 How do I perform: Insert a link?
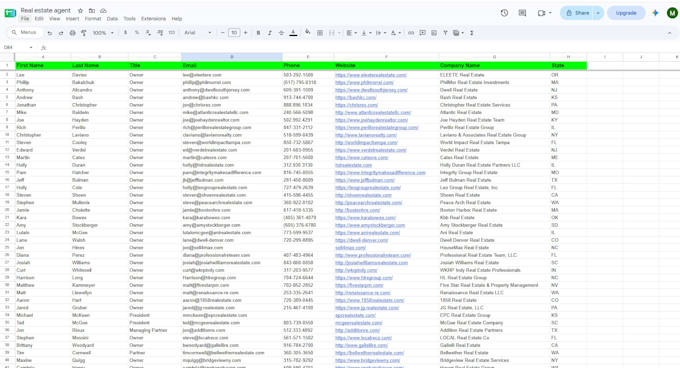[x=411, y=33]
